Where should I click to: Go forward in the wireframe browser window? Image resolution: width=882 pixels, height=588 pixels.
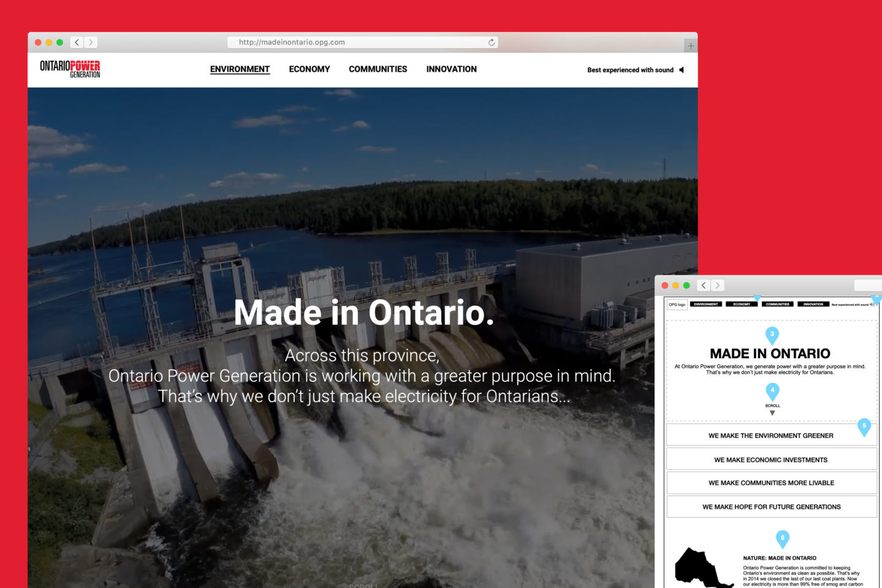point(718,285)
